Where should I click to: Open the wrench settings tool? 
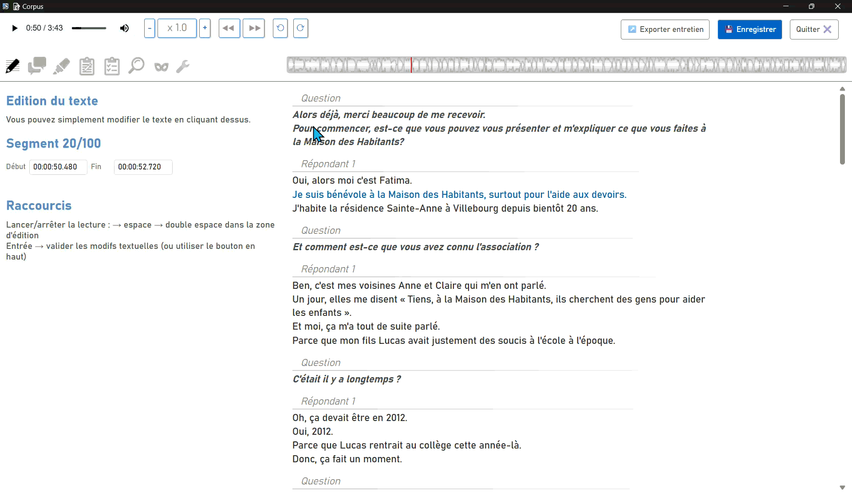pos(183,67)
